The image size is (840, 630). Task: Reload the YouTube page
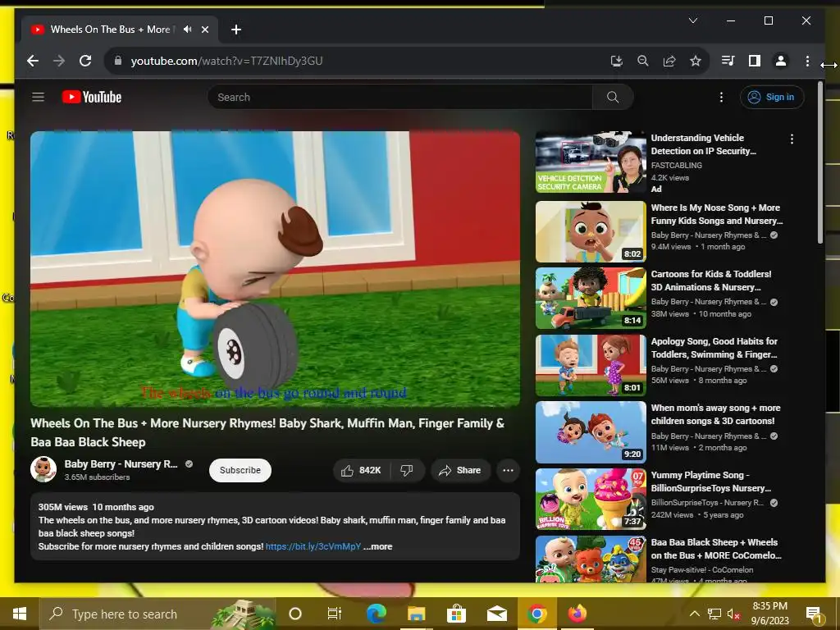[85, 61]
